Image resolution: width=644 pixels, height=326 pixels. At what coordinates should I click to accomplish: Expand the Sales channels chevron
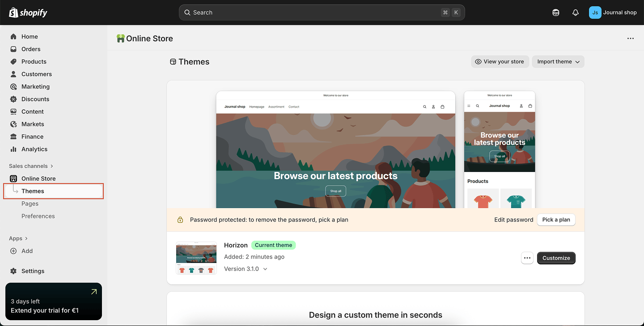coord(52,166)
